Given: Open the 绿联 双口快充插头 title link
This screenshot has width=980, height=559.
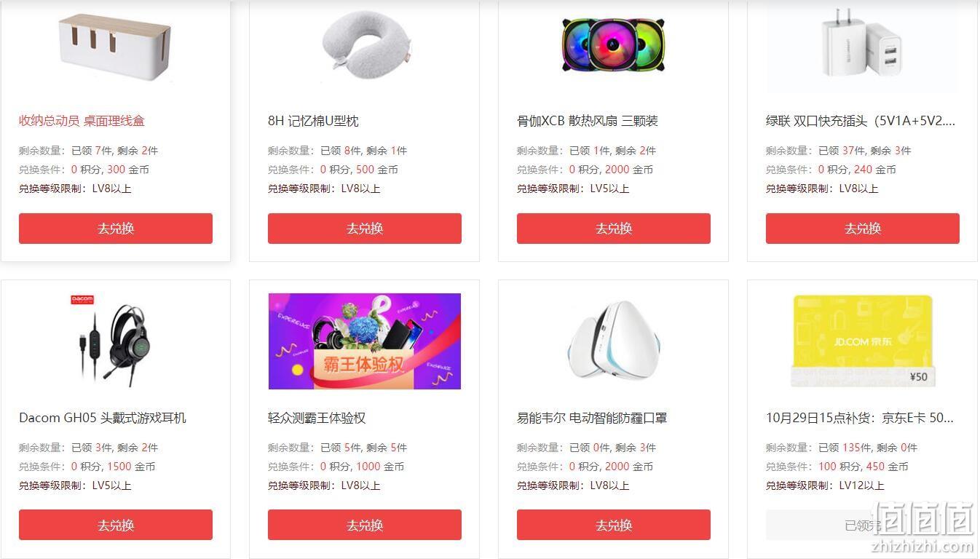Looking at the screenshot, I should (x=861, y=121).
